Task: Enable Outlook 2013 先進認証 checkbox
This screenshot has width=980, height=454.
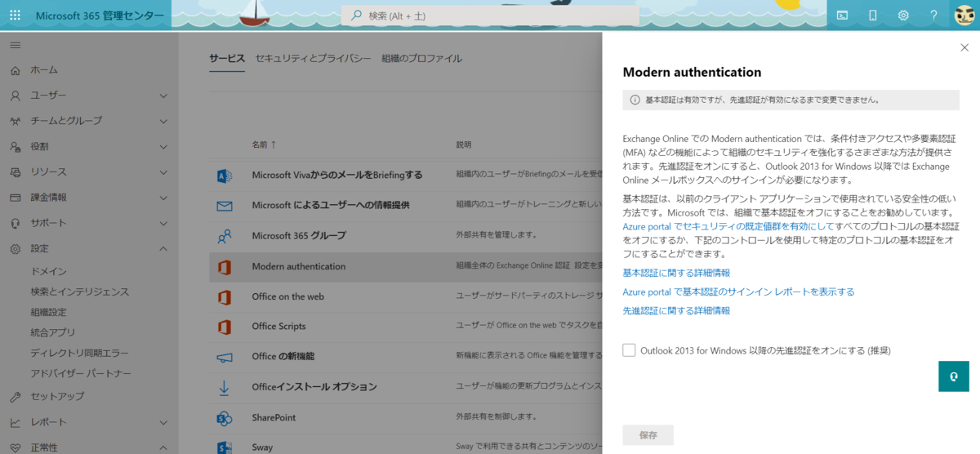Action: [x=629, y=350]
